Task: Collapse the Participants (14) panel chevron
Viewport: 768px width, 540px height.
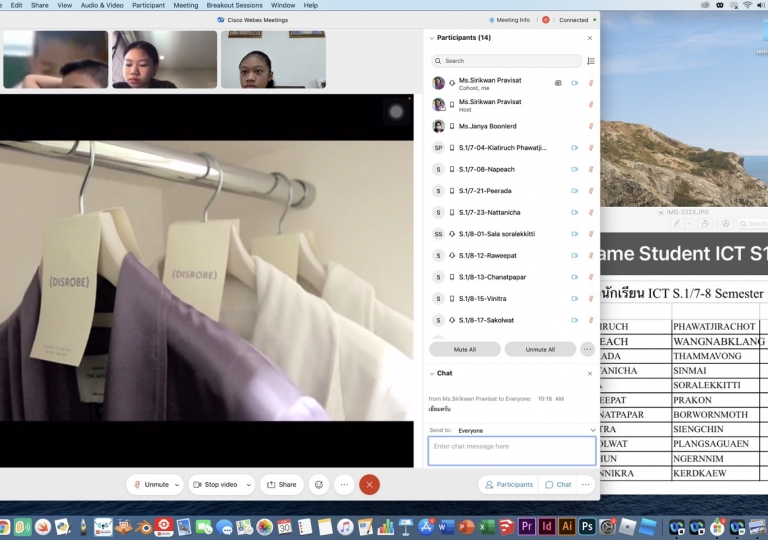Action: [x=432, y=38]
